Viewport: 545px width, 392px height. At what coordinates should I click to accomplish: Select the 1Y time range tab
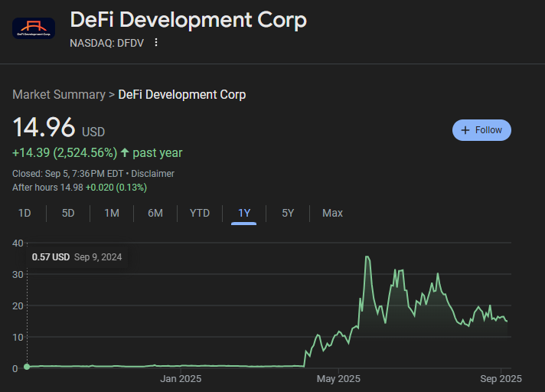(x=244, y=213)
